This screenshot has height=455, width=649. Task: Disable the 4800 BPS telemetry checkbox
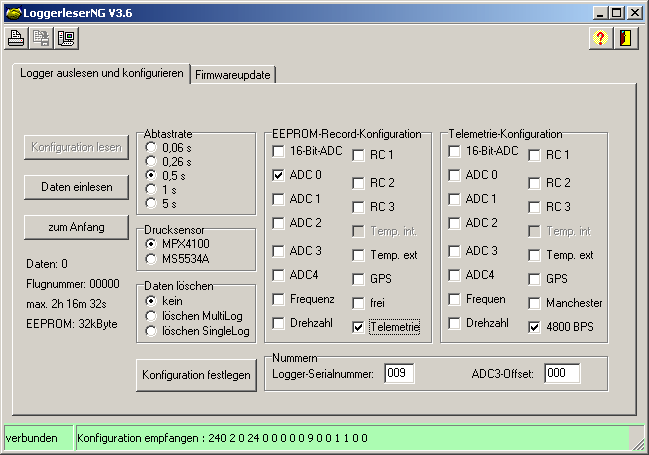point(533,326)
